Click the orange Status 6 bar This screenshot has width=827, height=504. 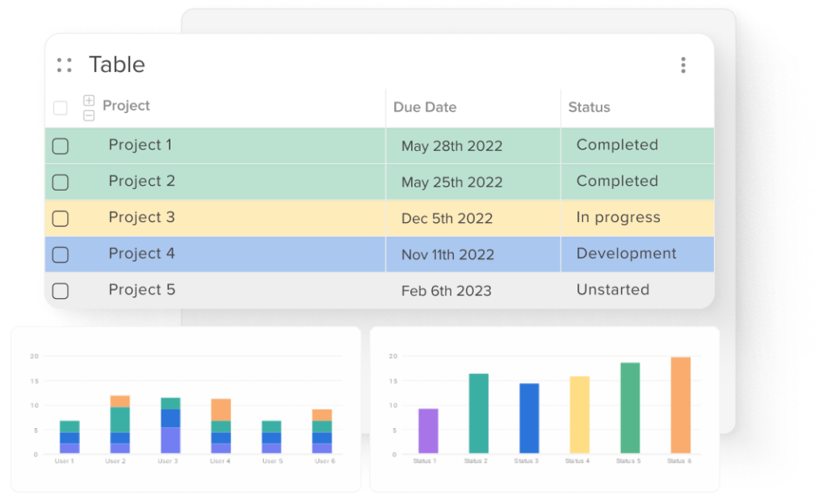click(680, 405)
